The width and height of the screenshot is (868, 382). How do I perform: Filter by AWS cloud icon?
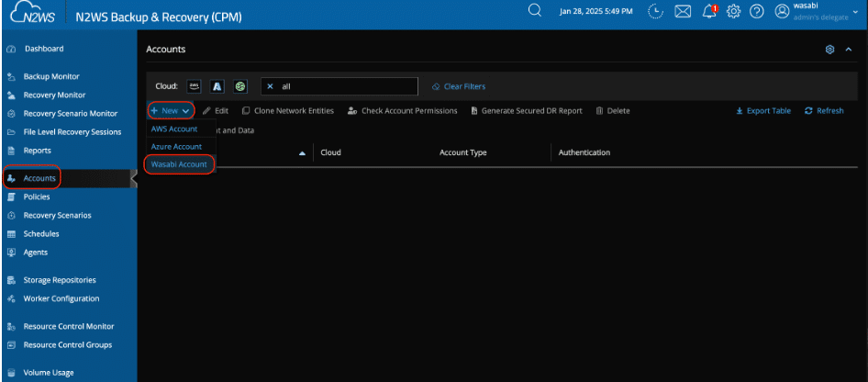[194, 86]
